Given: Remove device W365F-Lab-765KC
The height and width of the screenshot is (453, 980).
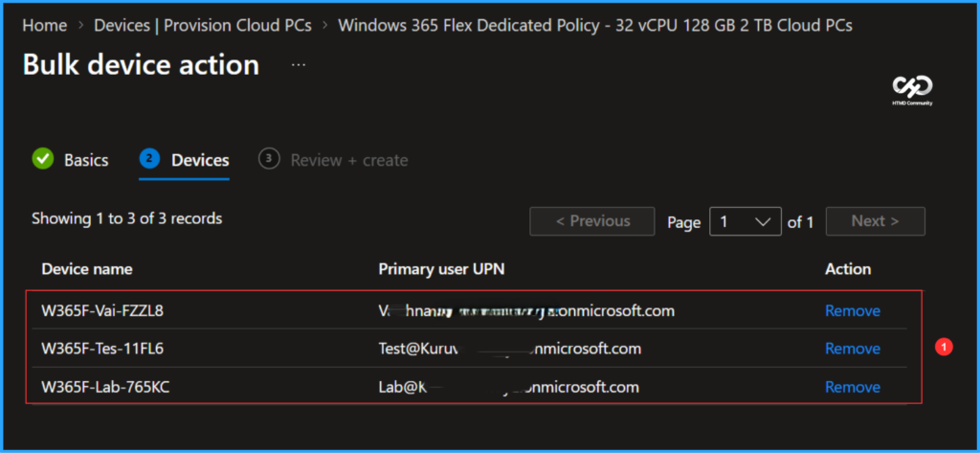Looking at the screenshot, I should [x=853, y=387].
